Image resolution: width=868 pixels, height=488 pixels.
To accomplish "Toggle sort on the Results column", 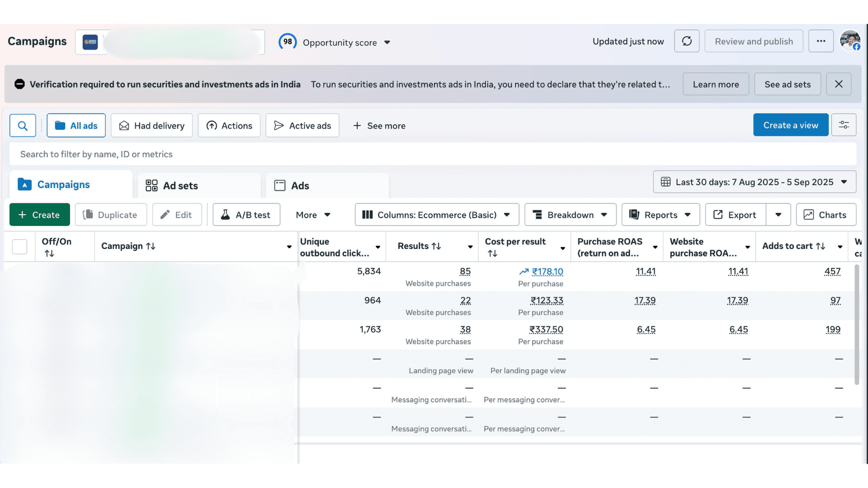I will 436,246.
